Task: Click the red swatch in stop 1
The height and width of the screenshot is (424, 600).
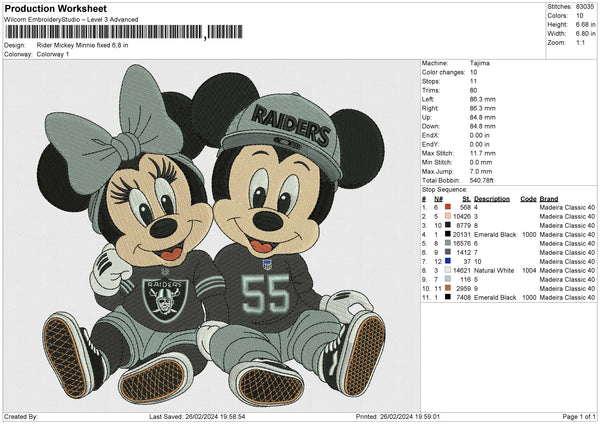Action: [x=448, y=207]
